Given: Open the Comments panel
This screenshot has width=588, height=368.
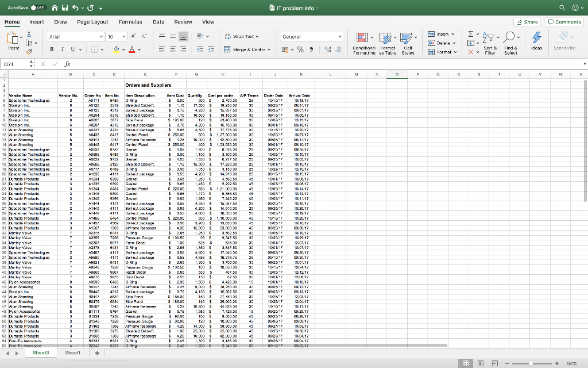Looking at the screenshot, I should pyautogui.click(x=563, y=21).
